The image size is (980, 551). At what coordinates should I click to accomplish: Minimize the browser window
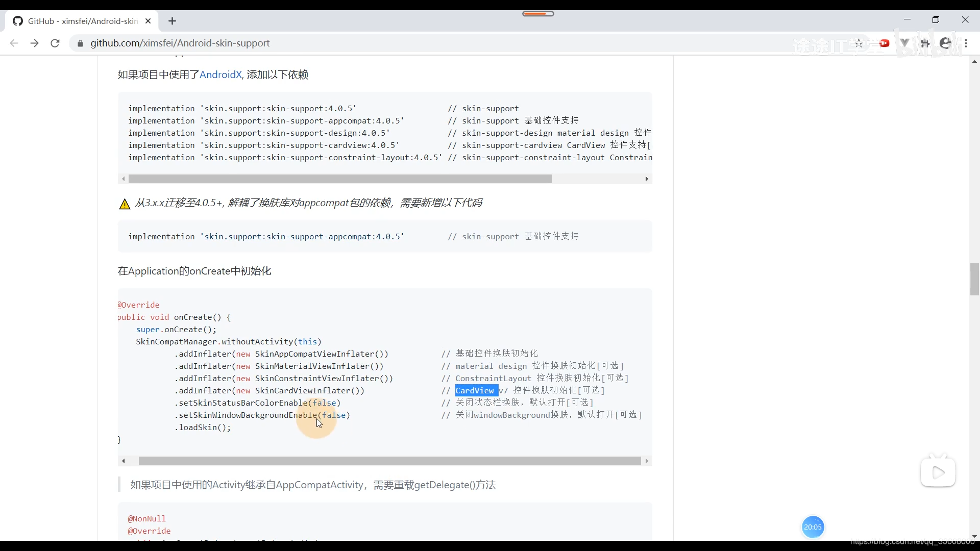pos(907,20)
